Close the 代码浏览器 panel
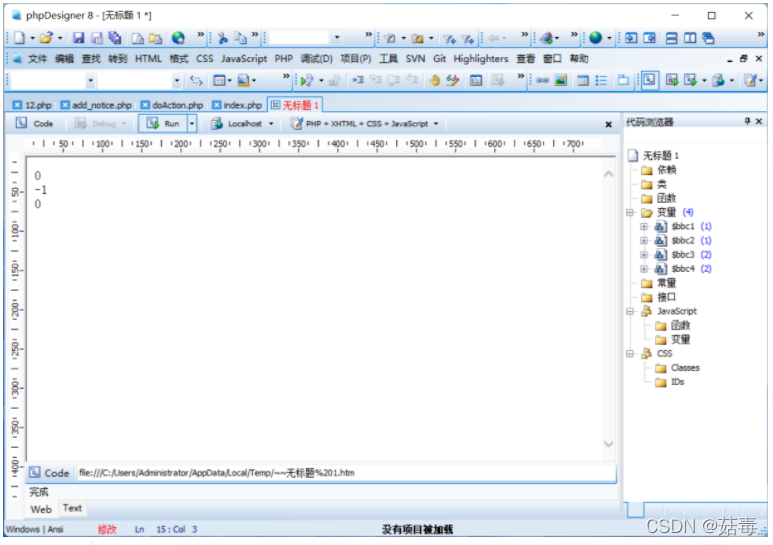Screen dimensions: 773x545 [x=759, y=121]
